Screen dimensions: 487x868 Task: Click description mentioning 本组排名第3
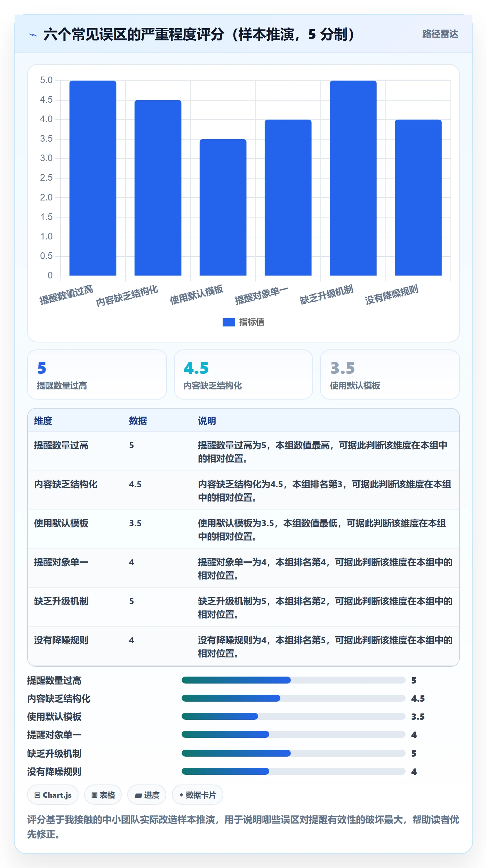tap(325, 491)
